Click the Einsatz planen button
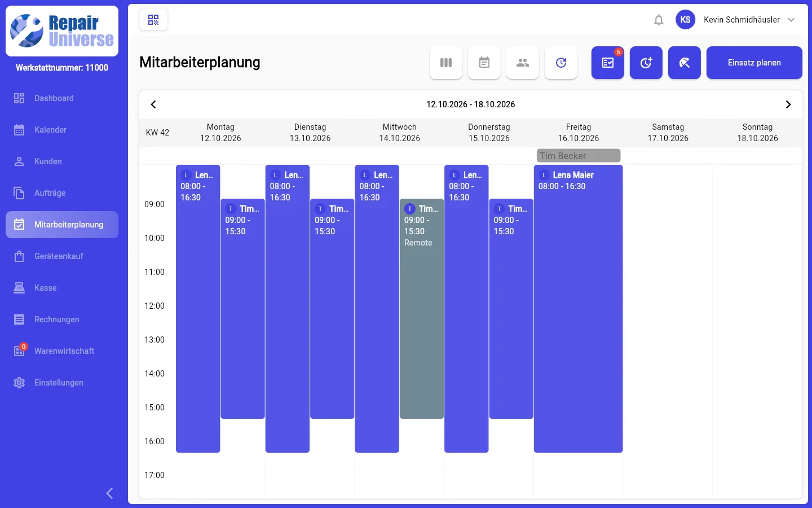 click(x=754, y=63)
